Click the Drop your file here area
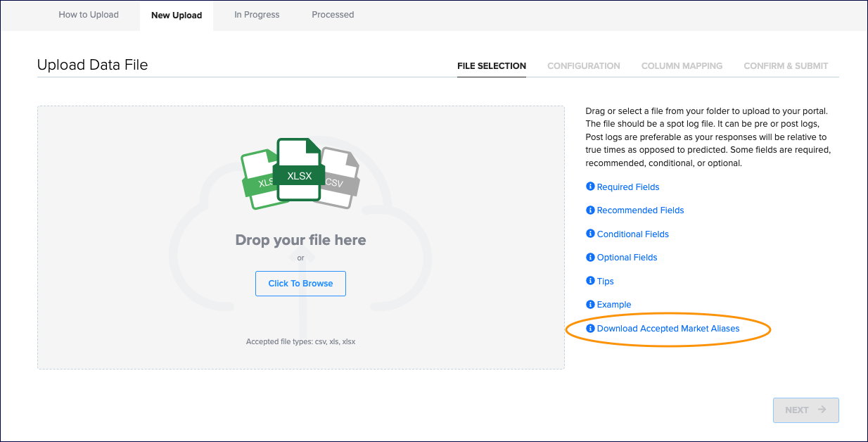The width and height of the screenshot is (868, 442). [x=300, y=240]
